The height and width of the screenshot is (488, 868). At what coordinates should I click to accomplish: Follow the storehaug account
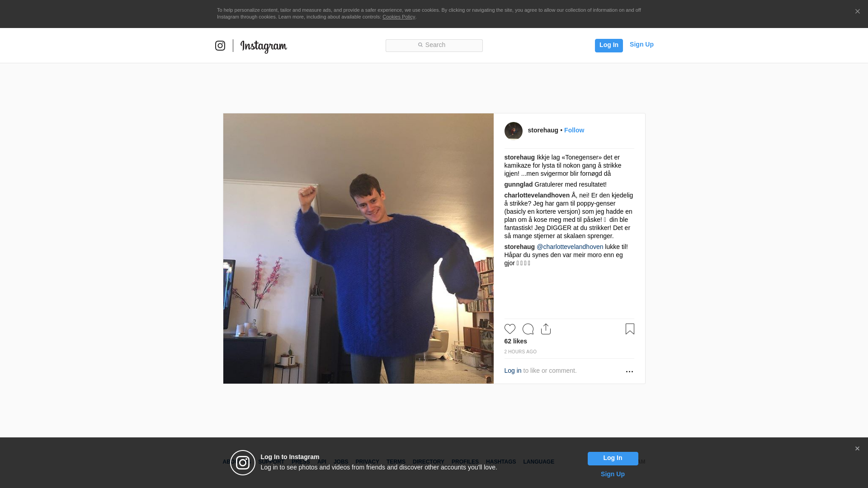tap(574, 130)
